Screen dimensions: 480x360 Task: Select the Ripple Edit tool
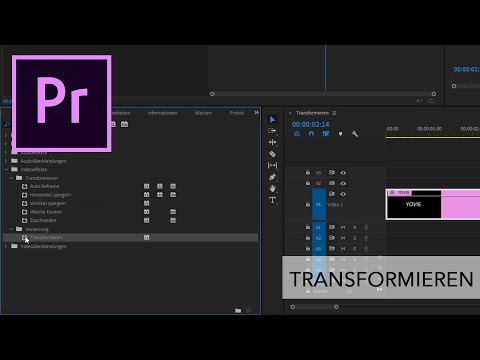click(x=272, y=142)
